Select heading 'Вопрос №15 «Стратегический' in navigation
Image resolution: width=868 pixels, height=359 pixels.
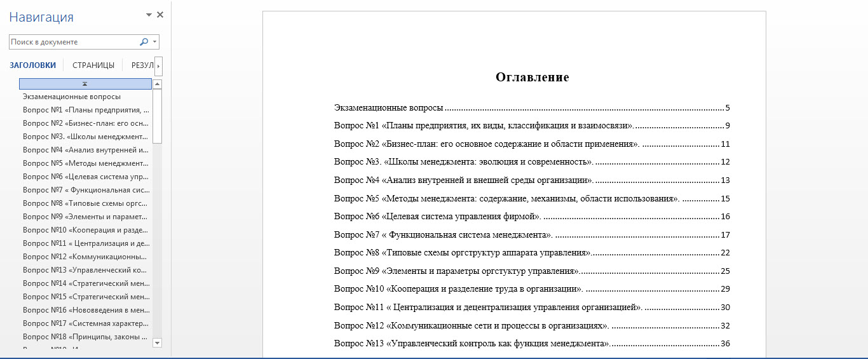(x=86, y=297)
